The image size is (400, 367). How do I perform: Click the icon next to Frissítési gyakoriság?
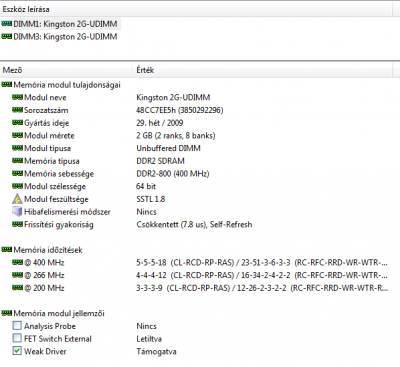(17, 224)
